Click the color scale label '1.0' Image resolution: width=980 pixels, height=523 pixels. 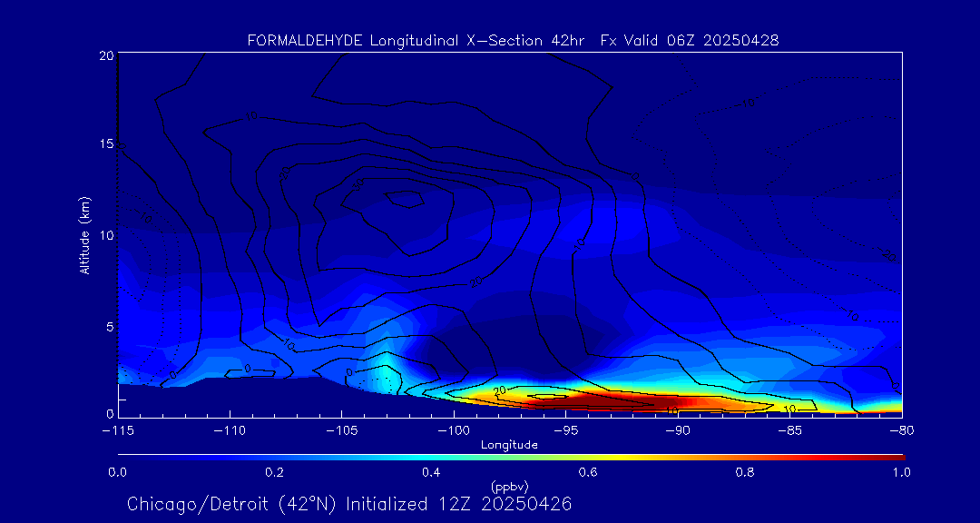(901, 472)
